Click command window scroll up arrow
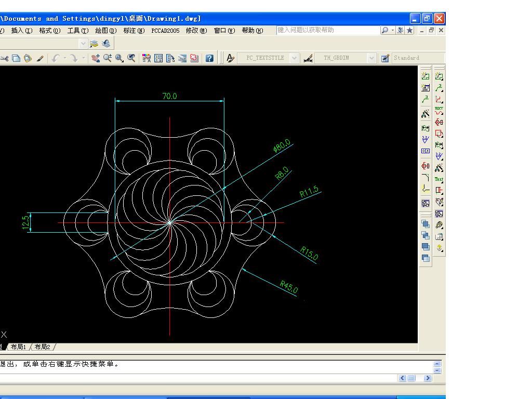The height and width of the screenshot is (399, 532). point(437,363)
